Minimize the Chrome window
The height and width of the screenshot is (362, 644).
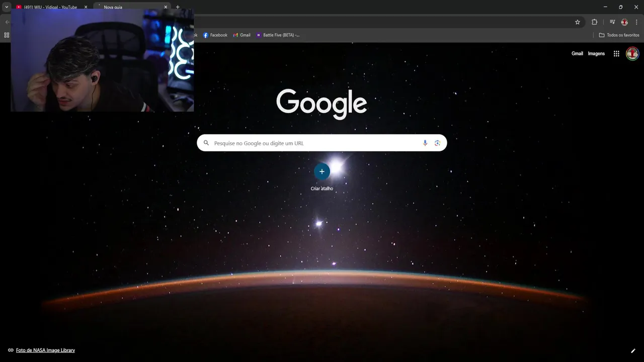[x=605, y=7]
